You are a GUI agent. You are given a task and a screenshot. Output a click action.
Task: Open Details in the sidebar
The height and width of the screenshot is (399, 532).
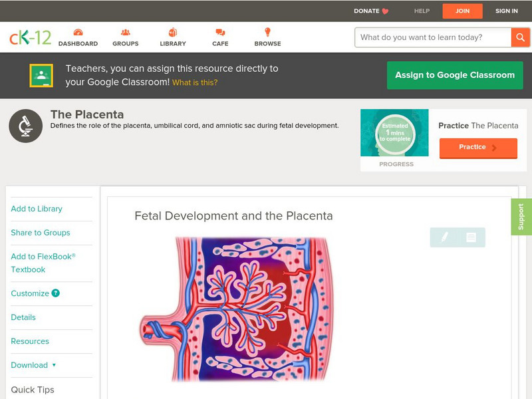point(23,317)
